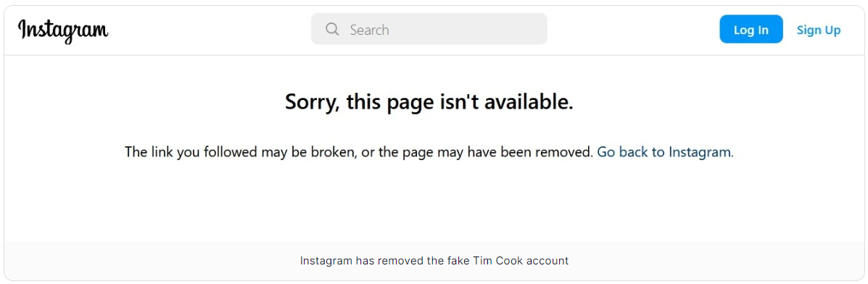Click "Tim Cook" in the bottom caption
Screen dimensions: 868x284
point(492,260)
